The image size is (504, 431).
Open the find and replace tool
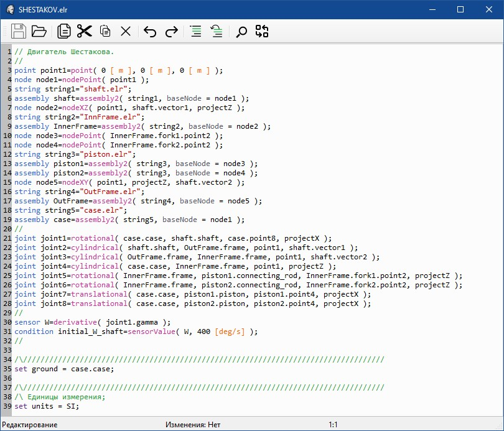coord(262,31)
